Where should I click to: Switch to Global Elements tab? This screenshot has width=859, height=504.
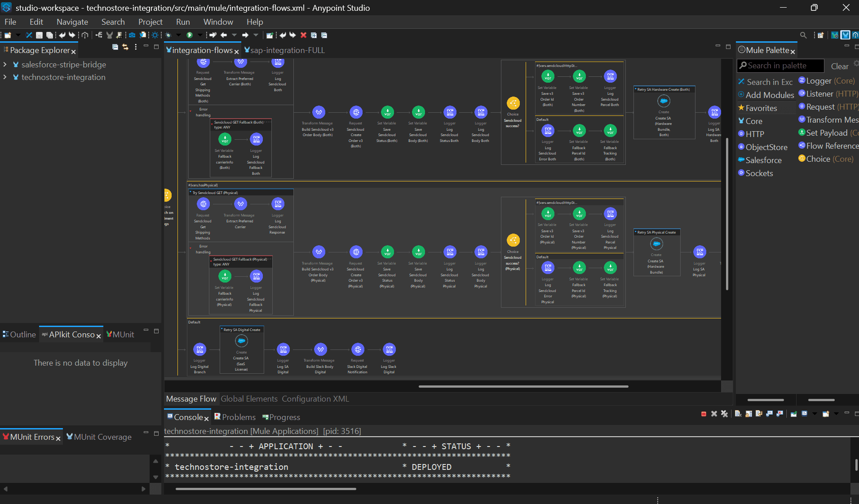point(249,398)
